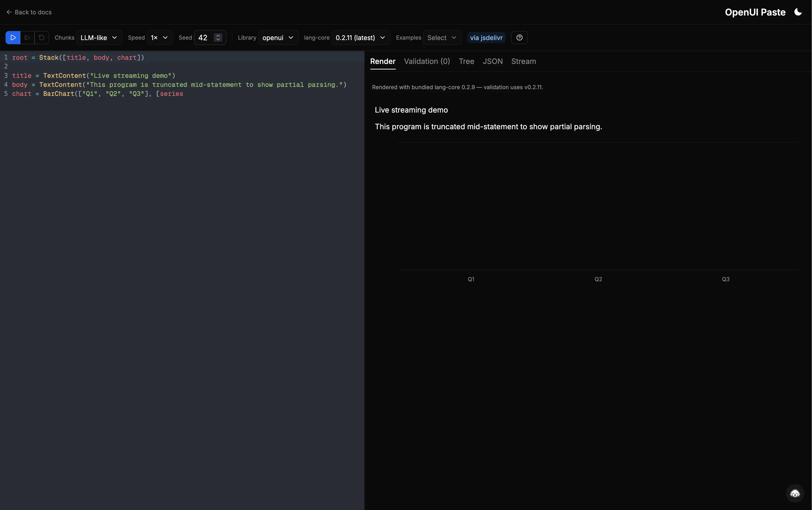Adjust the Seed value stepper arrows
Screen dimensions: 812x510
click(x=218, y=38)
